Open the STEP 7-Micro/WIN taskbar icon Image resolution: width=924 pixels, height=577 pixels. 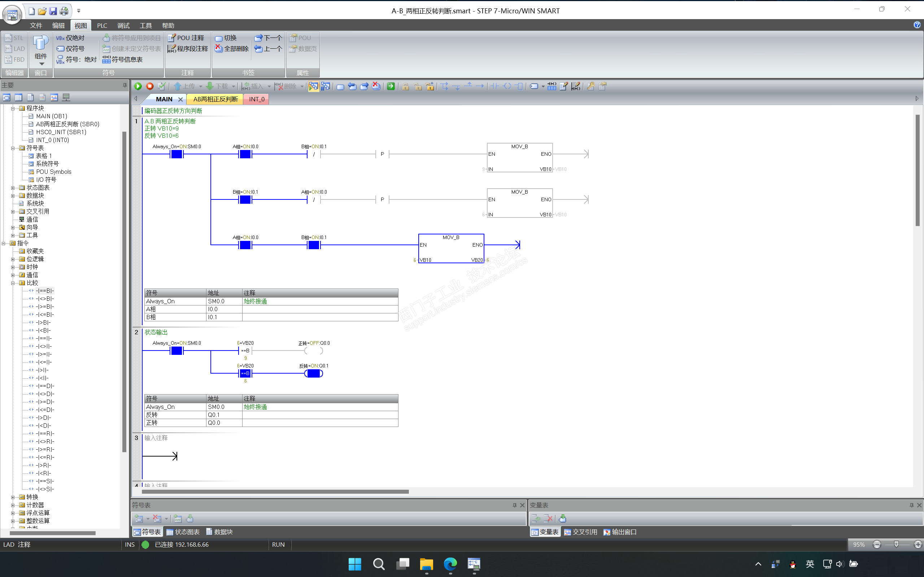pyautogui.click(x=474, y=564)
